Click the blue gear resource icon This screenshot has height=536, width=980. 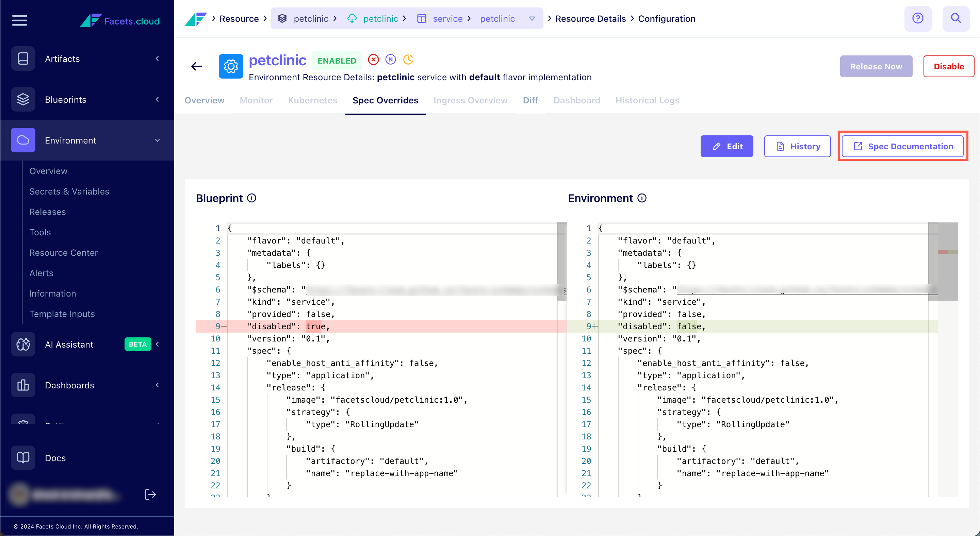click(x=231, y=67)
